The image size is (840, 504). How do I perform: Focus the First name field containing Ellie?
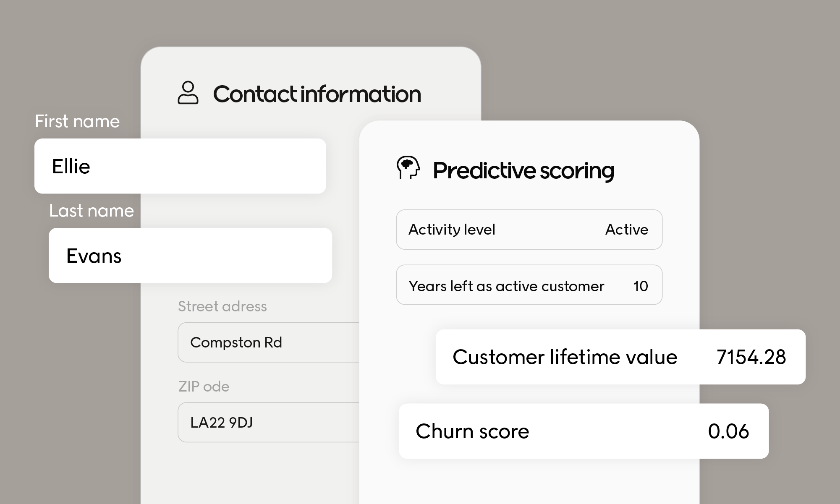point(180,166)
